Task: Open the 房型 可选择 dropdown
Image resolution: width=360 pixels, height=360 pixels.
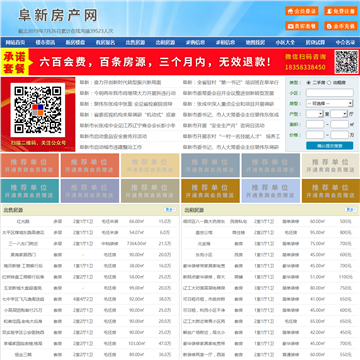Action: (x=330, y=103)
